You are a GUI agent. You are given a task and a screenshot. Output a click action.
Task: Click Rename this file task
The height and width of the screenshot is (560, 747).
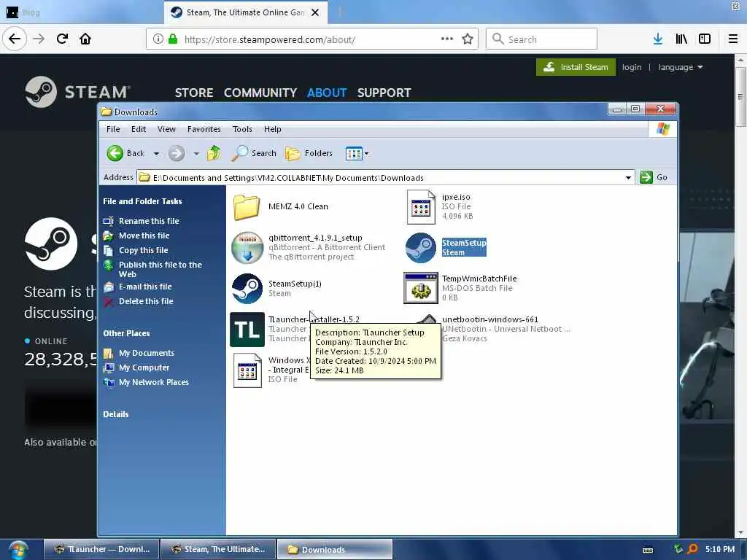click(149, 221)
